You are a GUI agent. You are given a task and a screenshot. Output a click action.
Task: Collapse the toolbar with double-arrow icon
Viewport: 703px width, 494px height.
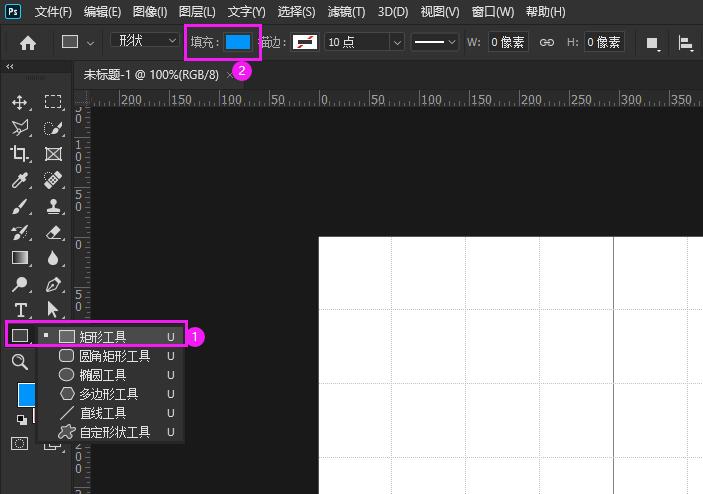9,66
